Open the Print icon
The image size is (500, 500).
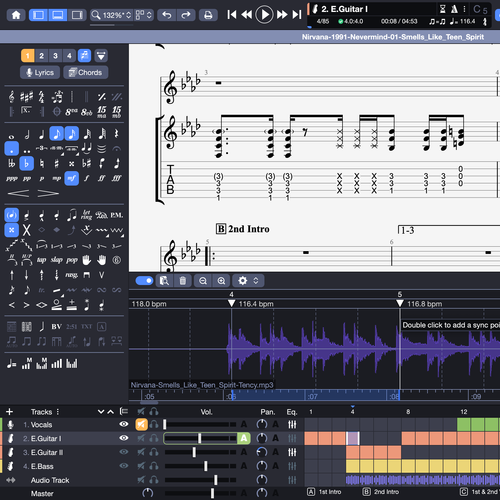pyautogui.click(x=208, y=15)
